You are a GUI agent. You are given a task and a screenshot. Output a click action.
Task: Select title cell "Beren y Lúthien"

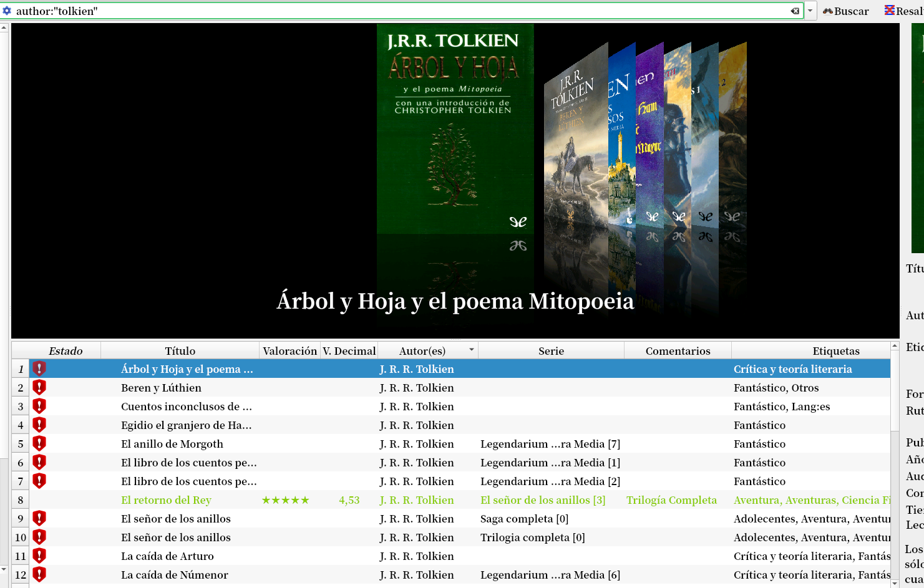pyautogui.click(x=161, y=387)
